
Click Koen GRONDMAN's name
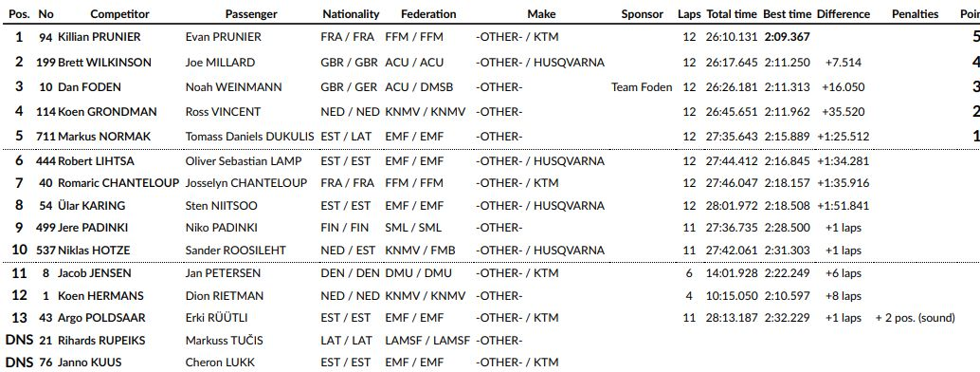click(x=107, y=111)
